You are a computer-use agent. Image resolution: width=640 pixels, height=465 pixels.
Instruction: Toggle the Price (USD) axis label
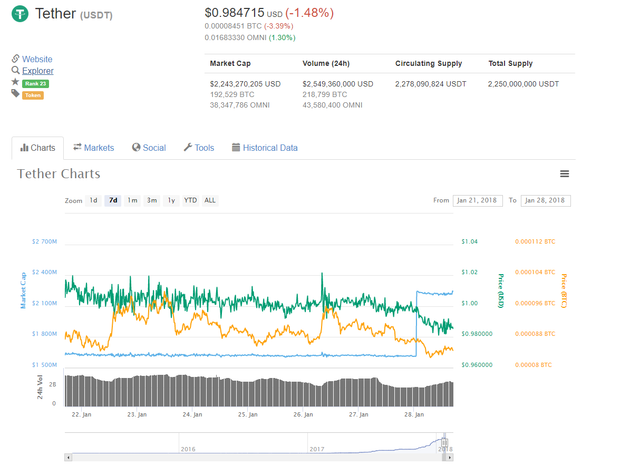pos(501,290)
